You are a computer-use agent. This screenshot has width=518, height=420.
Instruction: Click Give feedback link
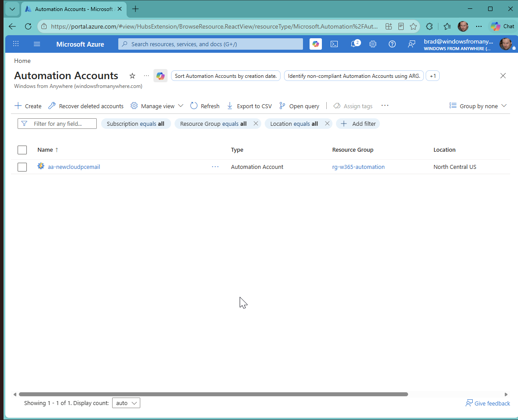(x=488, y=403)
